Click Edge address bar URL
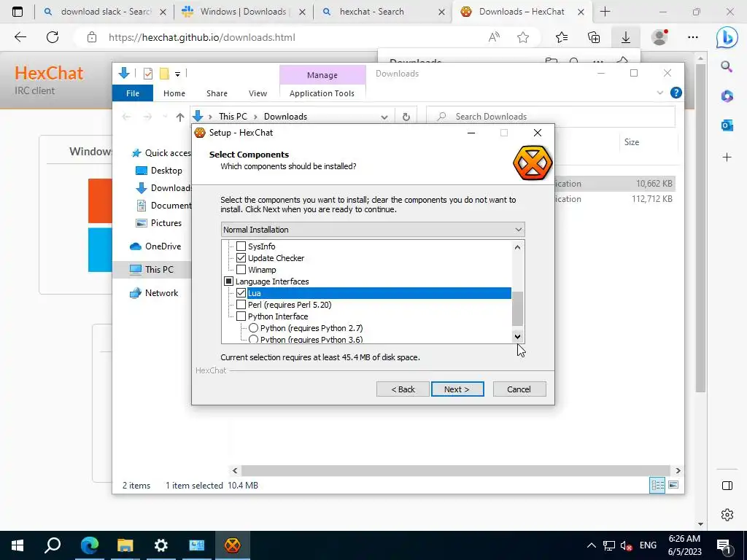Viewport: 747px width, 560px height. (x=202, y=37)
